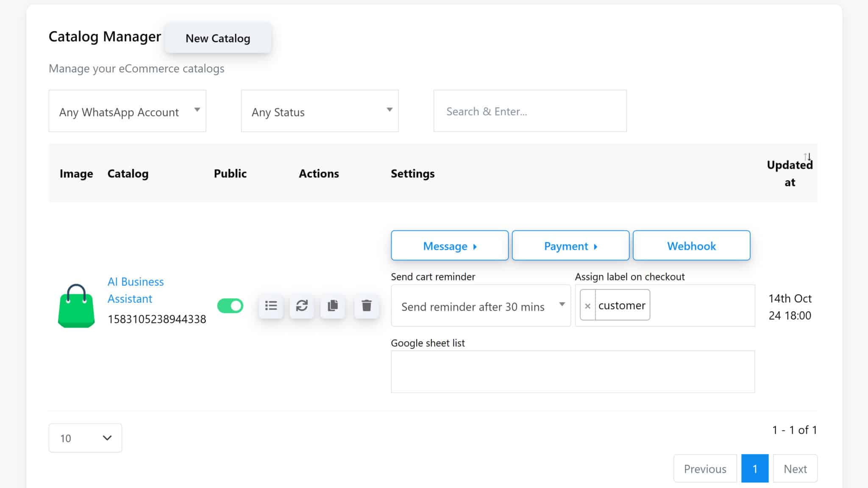Viewport: 868px width, 488px height.
Task: Open the Any WhatsApp Account dropdown
Action: (x=127, y=111)
